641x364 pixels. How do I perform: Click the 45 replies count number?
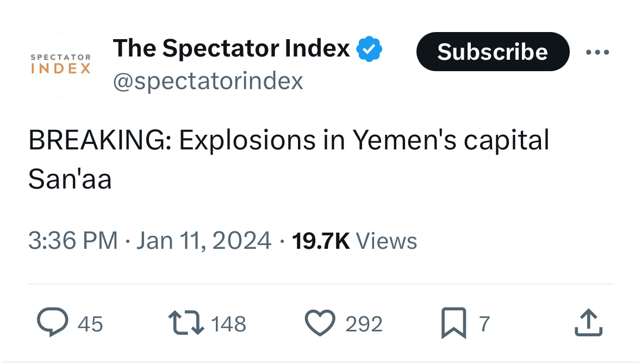click(90, 324)
